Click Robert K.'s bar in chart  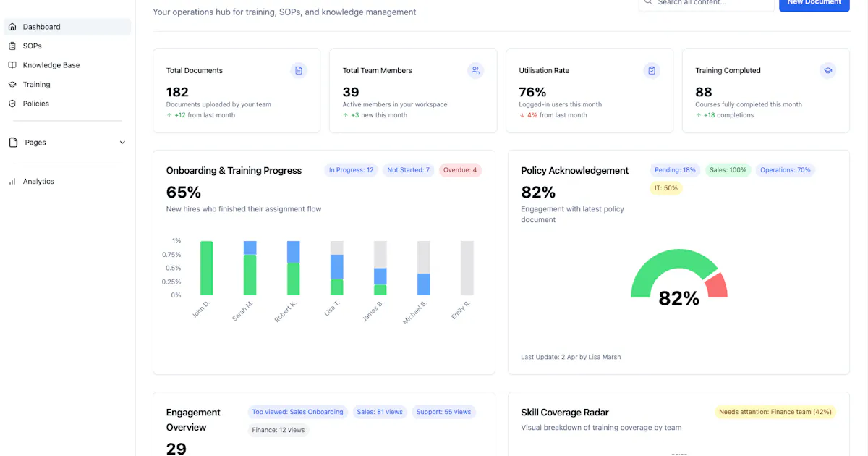(293, 268)
